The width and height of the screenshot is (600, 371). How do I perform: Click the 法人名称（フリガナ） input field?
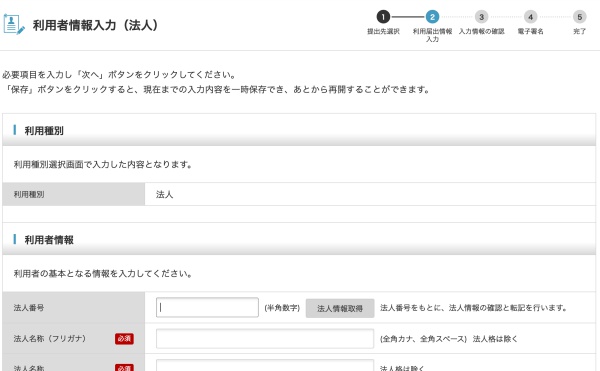(265, 338)
